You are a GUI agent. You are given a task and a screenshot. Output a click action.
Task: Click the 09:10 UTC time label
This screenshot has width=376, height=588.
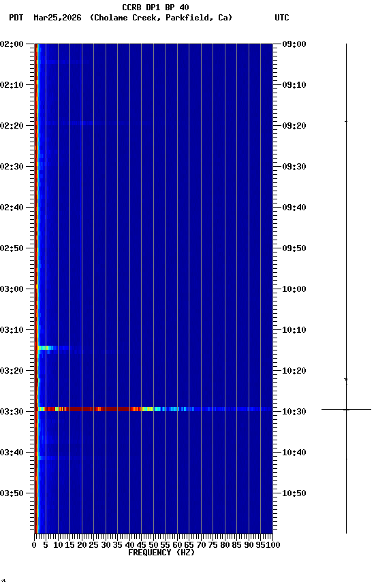294,85
